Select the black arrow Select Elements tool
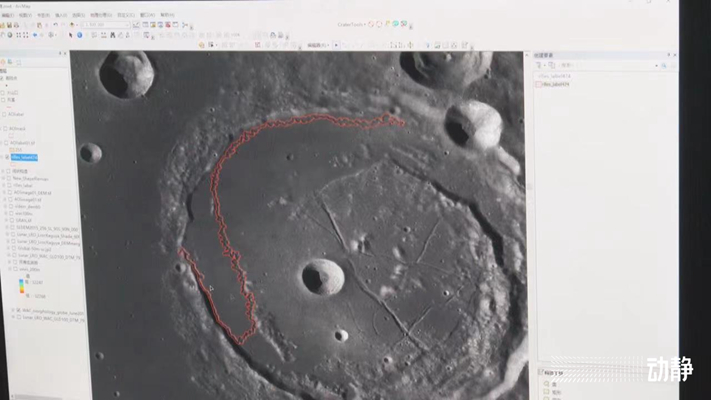 click(x=70, y=35)
